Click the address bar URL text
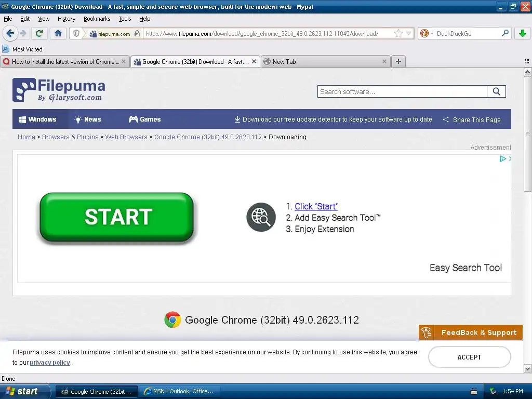 click(x=262, y=34)
